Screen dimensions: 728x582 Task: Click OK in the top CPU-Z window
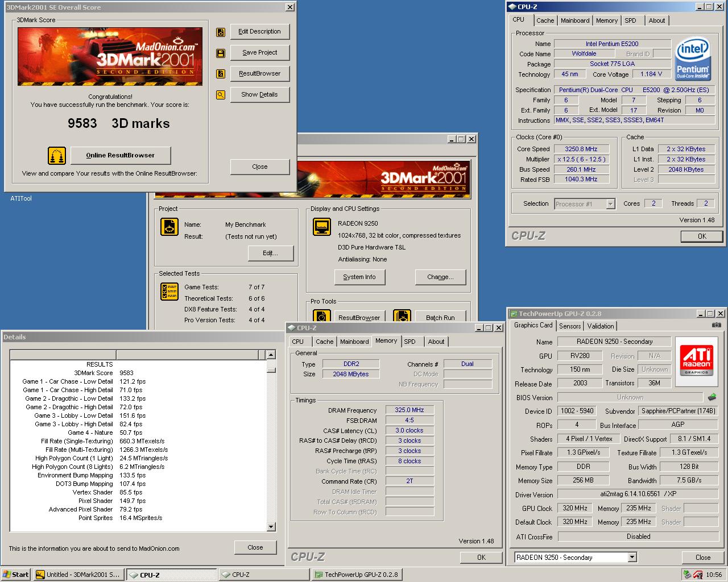(x=702, y=236)
